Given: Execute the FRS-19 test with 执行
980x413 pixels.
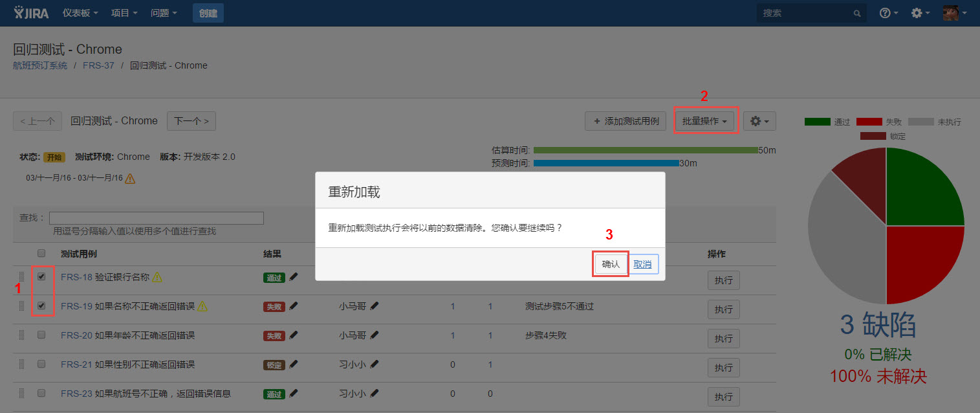Looking at the screenshot, I should point(723,309).
